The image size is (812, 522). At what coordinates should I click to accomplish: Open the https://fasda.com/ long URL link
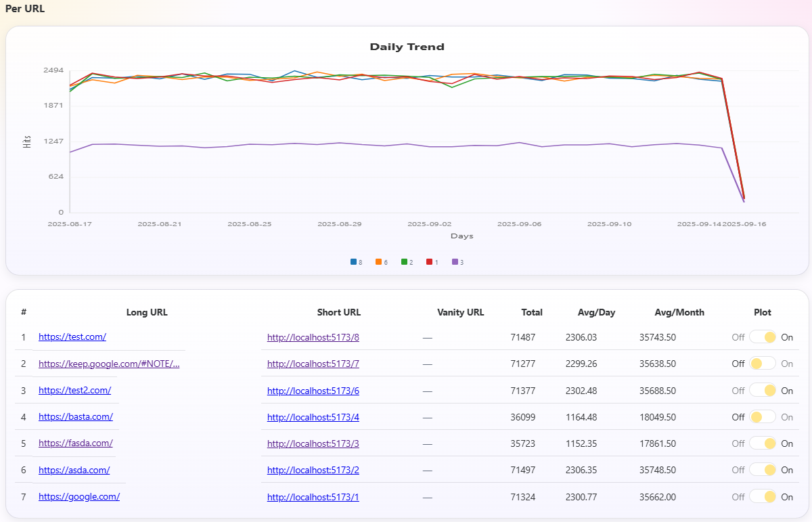point(76,443)
